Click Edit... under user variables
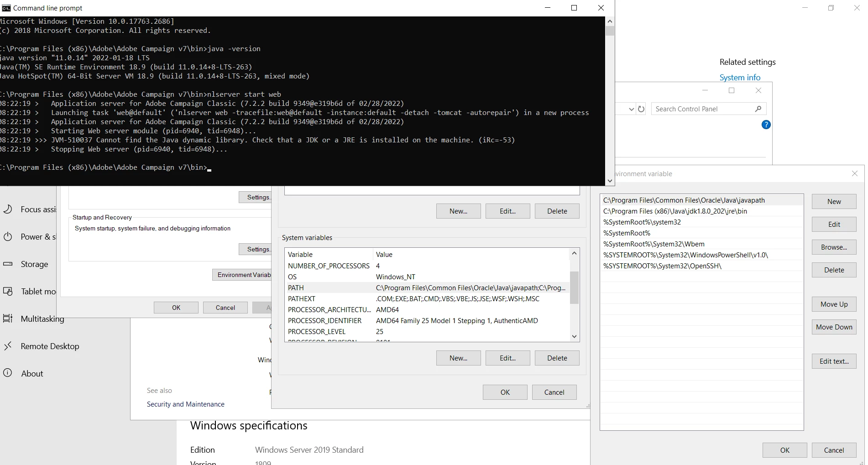 (x=507, y=211)
